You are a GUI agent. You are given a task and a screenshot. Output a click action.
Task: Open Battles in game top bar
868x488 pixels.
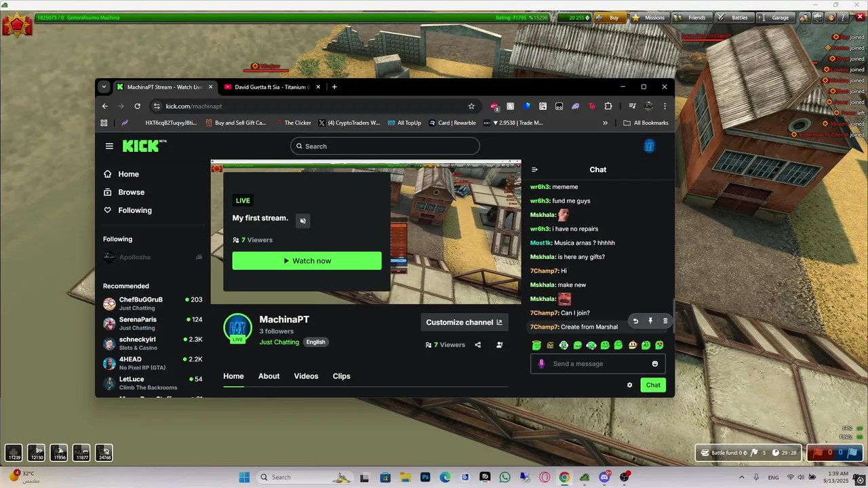[x=734, y=18]
